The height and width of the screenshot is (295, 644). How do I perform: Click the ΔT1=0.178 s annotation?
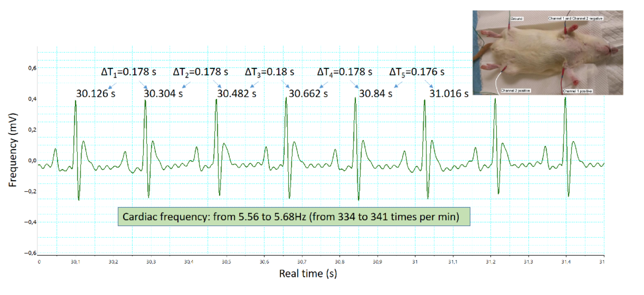click(129, 72)
